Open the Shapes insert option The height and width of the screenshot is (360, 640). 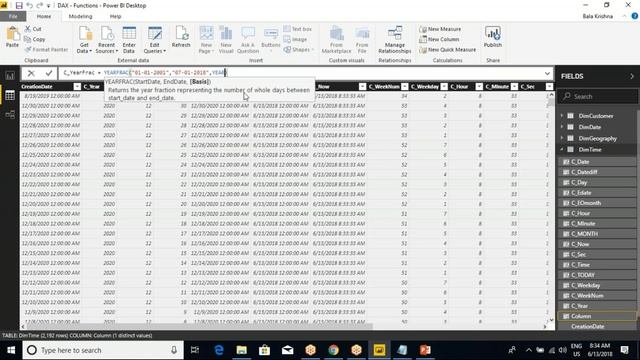298,49
